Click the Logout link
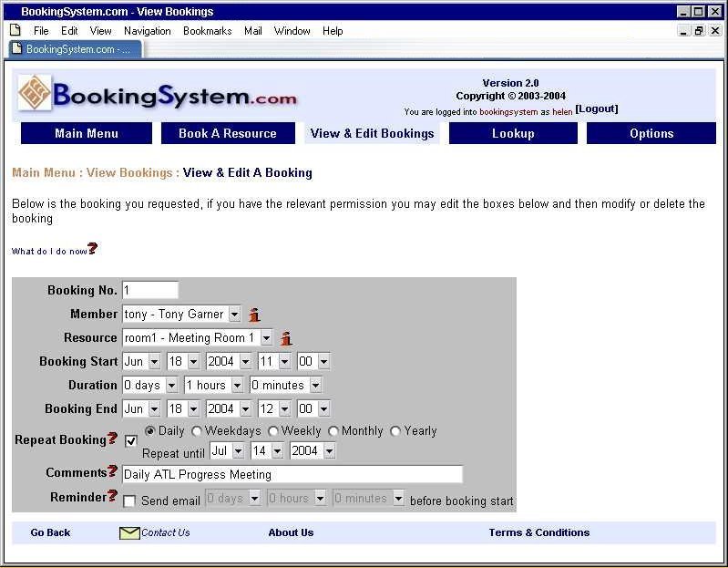Screen dimensions: 728x568 [597, 108]
